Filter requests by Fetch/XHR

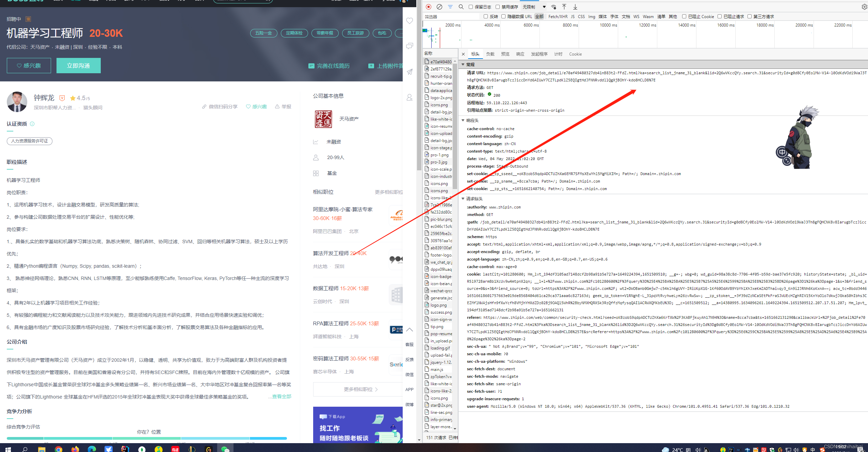558,16
